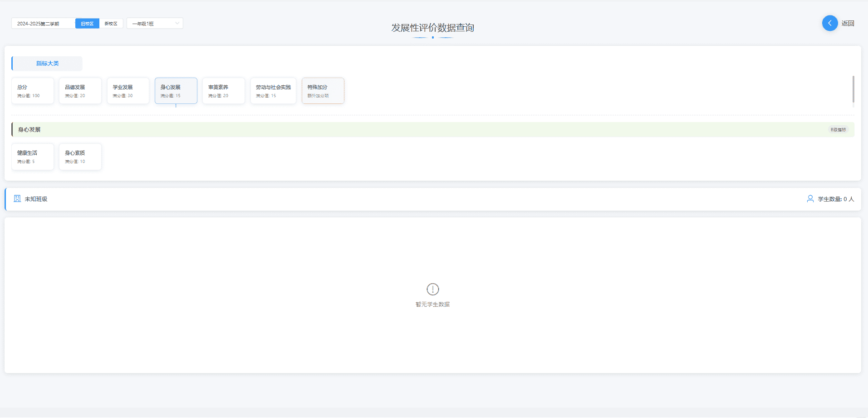The width and height of the screenshot is (868, 418).
Task: Click the exclamation icon above 暂无学生数据
Action: coord(432,289)
